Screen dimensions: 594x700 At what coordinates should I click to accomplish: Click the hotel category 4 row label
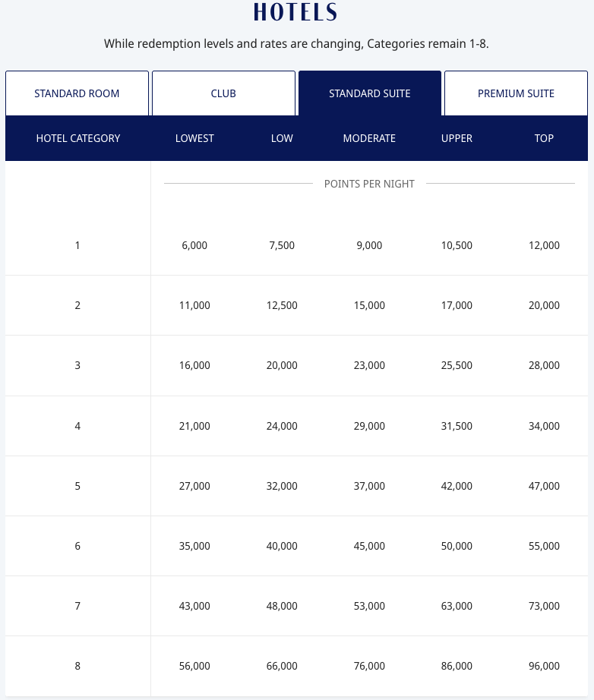click(77, 426)
